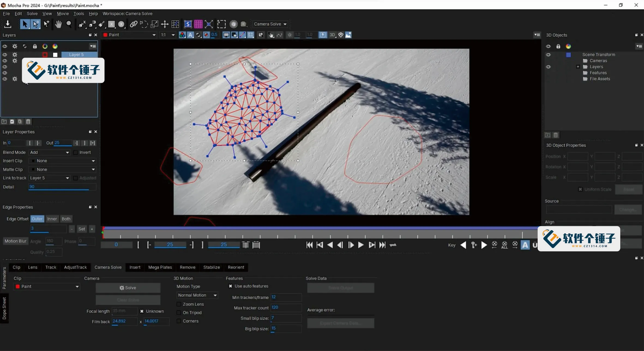Click the gradient color swatch in Layers panel

click(x=55, y=46)
